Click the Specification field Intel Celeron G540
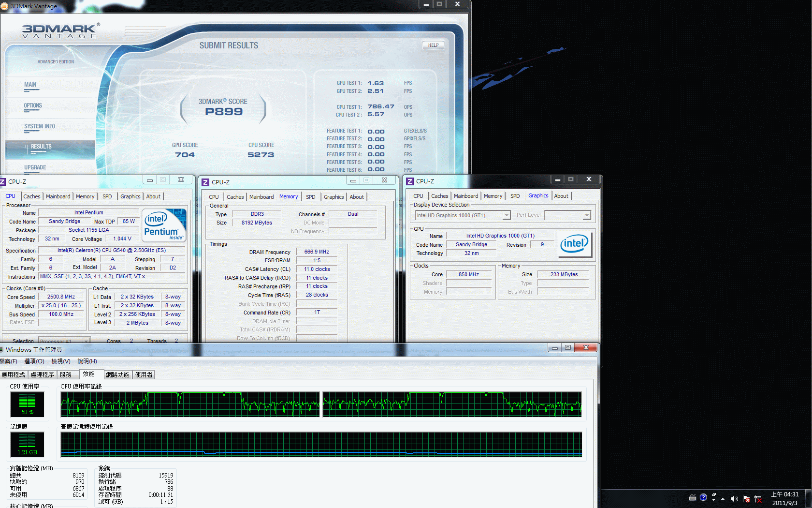 (112, 250)
